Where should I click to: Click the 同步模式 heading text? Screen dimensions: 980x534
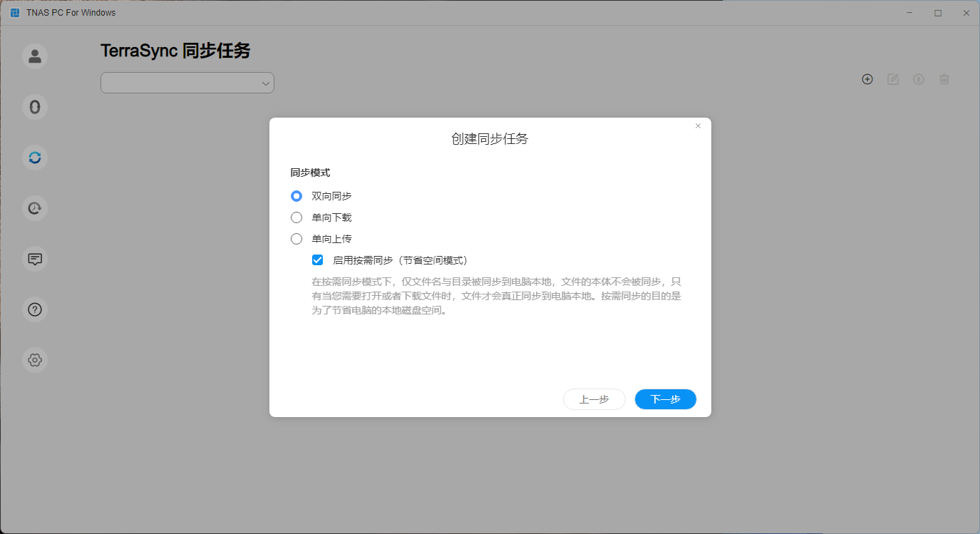[310, 173]
